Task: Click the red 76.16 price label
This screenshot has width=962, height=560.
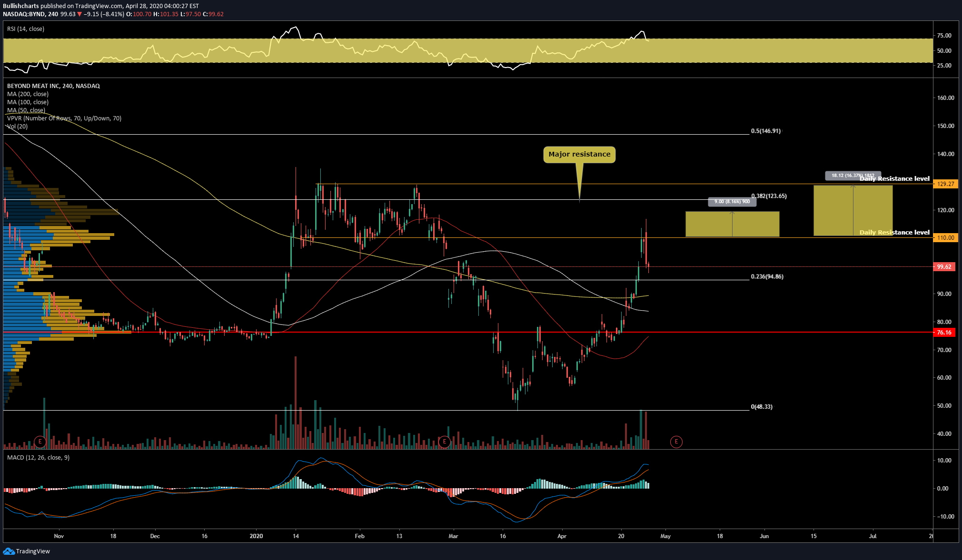Action: click(x=945, y=333)
